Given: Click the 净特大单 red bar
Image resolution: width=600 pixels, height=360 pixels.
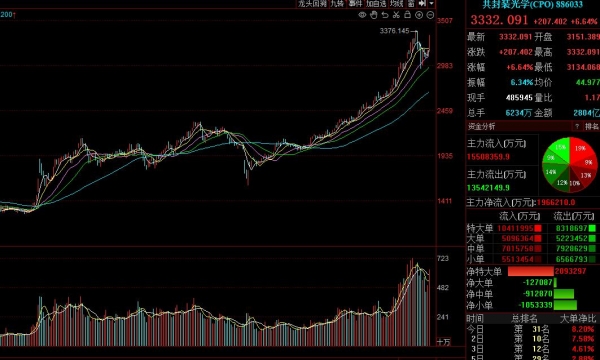Looking at the screenshot, I should [x=530, y=271].
